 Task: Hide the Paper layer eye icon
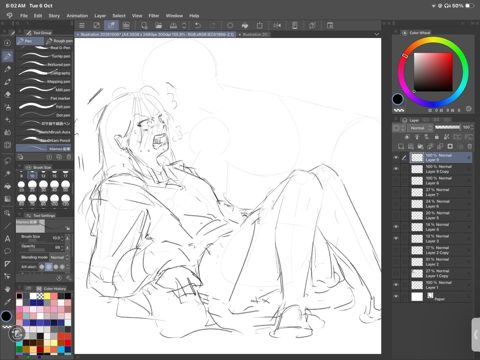tap(396, 297)
